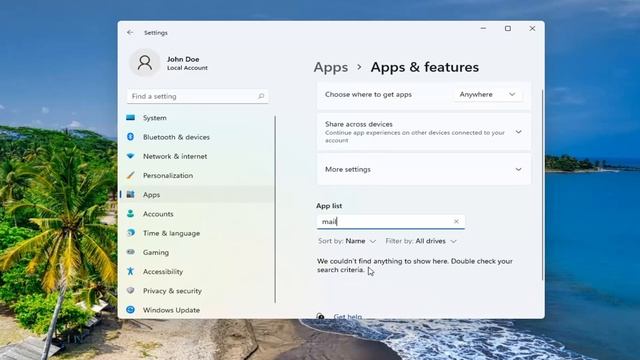
Task: Open the Anywhere dropdown for app sources
Action: tap(487, 94)
